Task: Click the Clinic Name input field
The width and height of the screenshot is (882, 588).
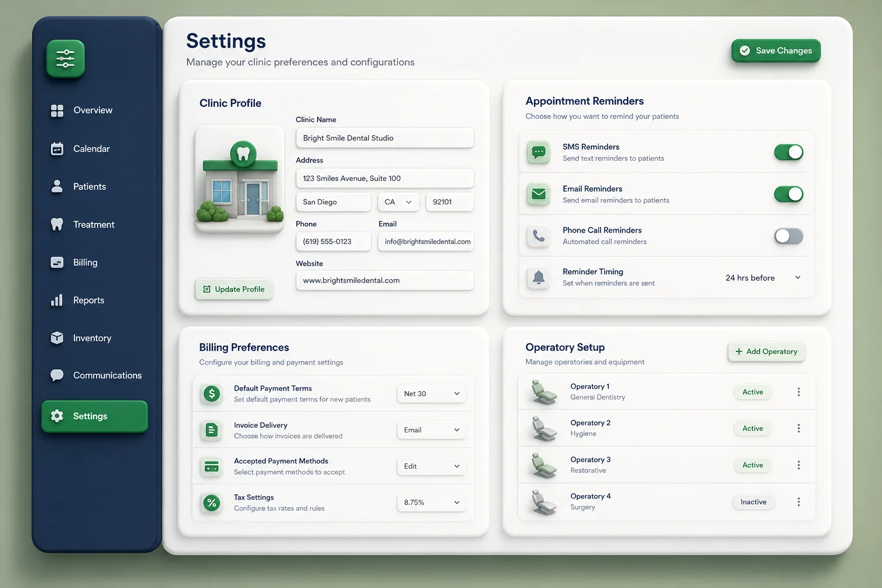Action: [x=385, y=138]
